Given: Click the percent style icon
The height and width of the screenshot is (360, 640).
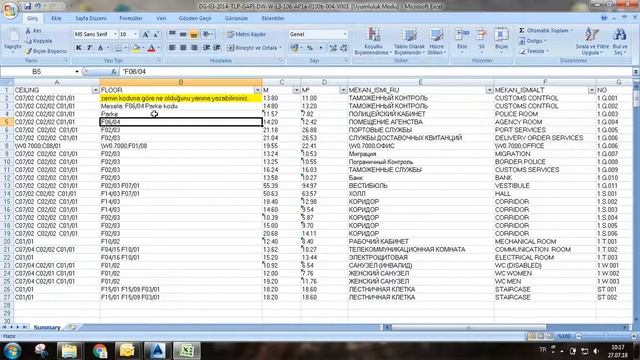Looking at the screenshot, I should [310, 48].
